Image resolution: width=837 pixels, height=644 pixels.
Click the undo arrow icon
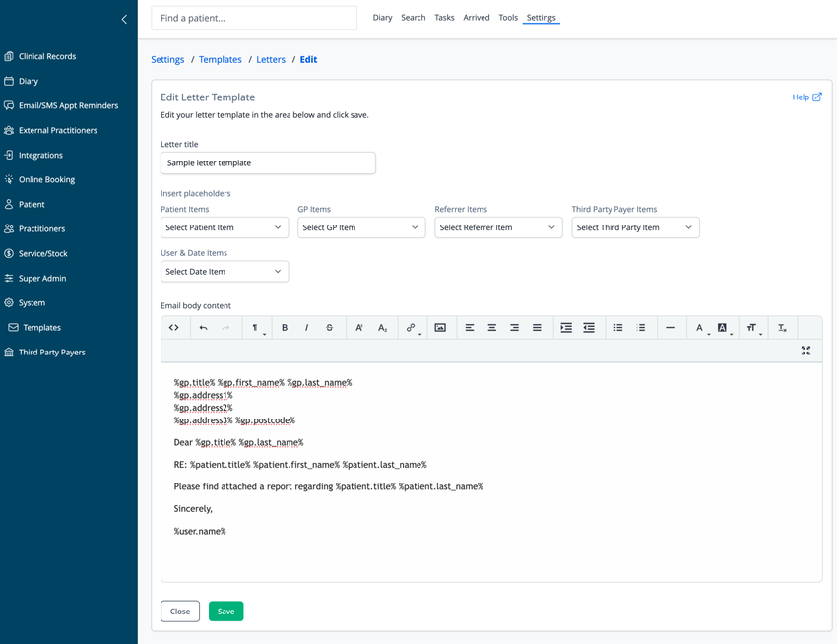point(203,327)
